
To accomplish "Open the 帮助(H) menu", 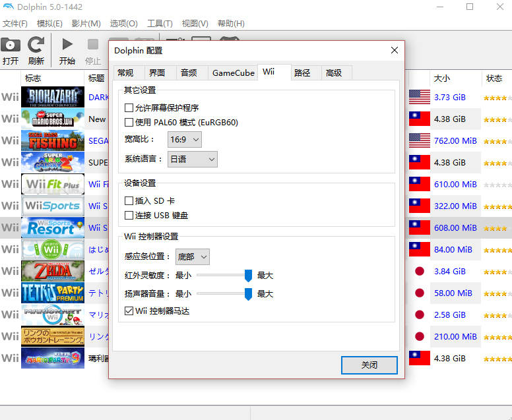I will pyautogui.click(x=231, y=24).
